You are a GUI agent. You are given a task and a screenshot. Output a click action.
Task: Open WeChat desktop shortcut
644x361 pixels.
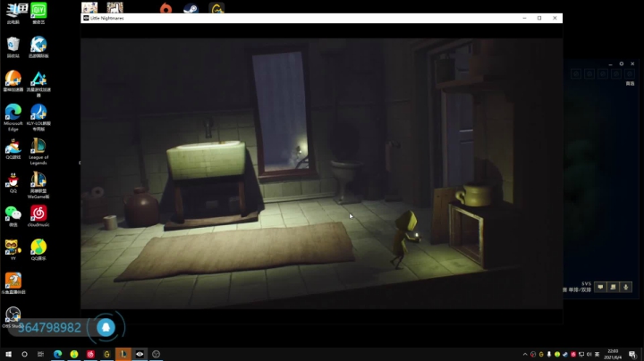coord(13,214)
